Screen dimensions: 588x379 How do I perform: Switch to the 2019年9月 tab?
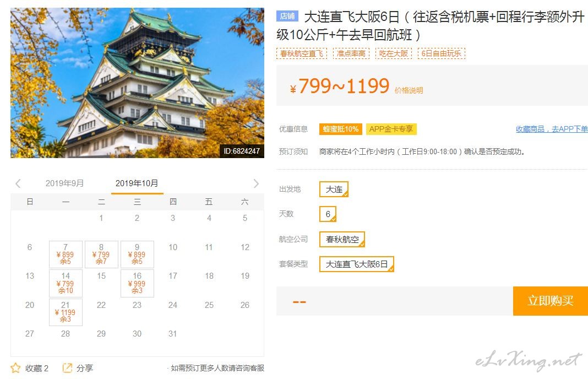(64, 183)
